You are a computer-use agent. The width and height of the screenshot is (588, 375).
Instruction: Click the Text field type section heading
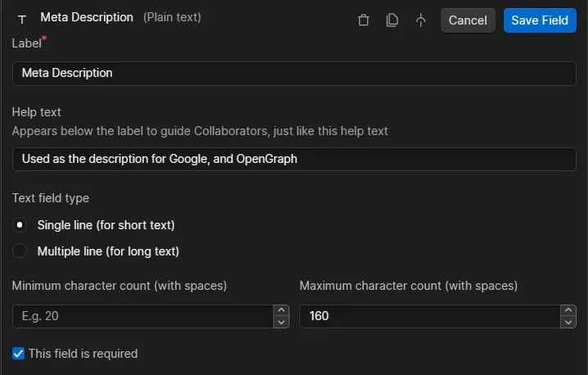(51, 198)
